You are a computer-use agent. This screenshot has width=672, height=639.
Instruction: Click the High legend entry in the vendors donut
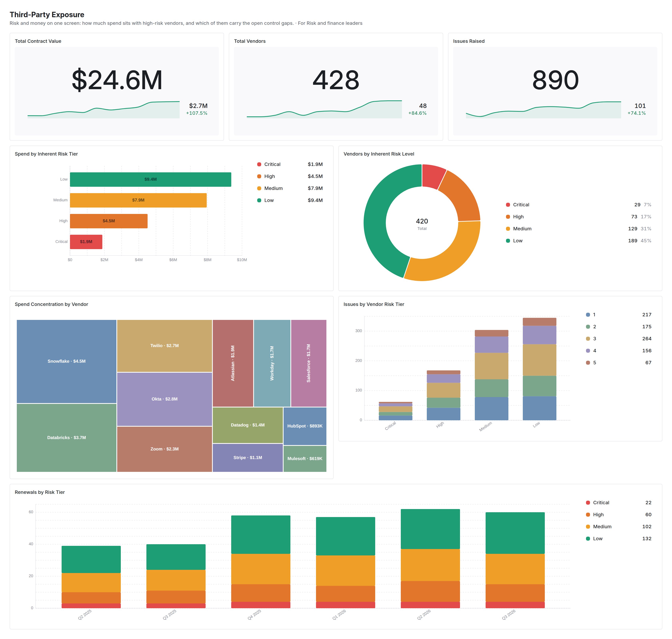(x=578, y=217)
